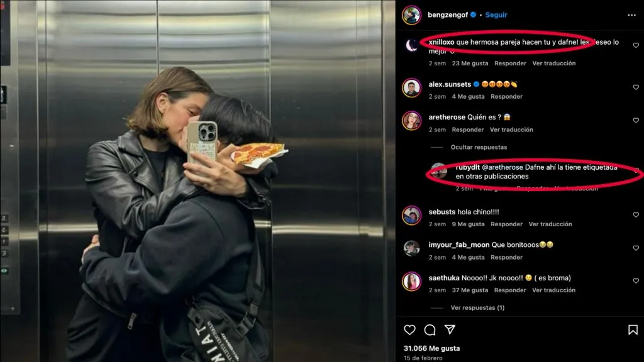Screen dimensions: 644x362
Task: Reply to the sebusts comment
Action: (506, 224)
